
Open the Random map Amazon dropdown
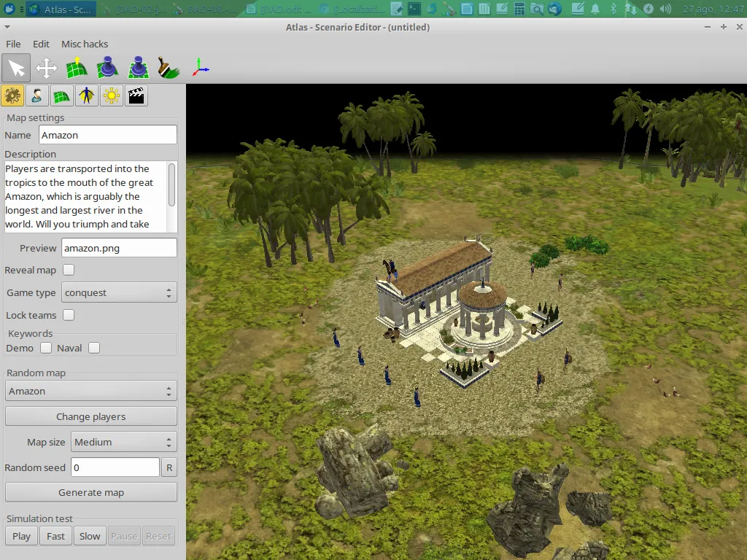pos(91,391)
